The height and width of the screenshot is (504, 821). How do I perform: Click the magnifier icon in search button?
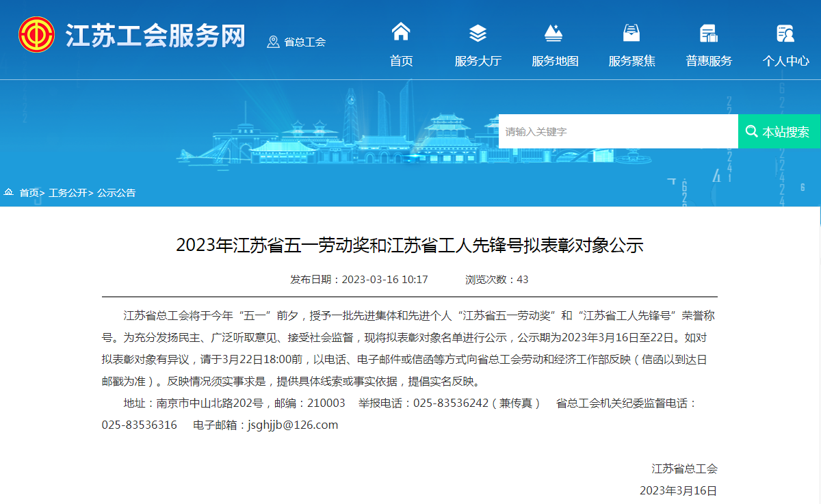point(751,131)
